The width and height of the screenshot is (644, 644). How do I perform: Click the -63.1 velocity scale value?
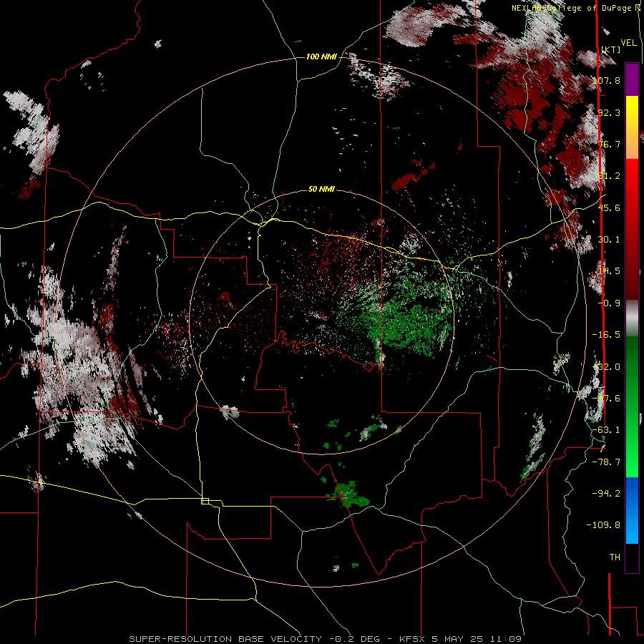[607, 430]
